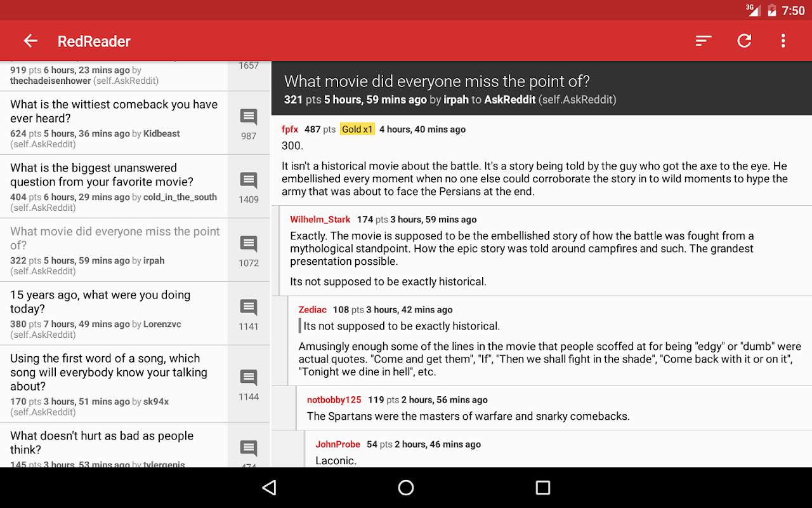Image resolution: width=812 pixels, height=508 pixels.
Task: Select fpfx's comment text beginning 'It isn't a historical movie'
Action: click(x=535, y=178)
